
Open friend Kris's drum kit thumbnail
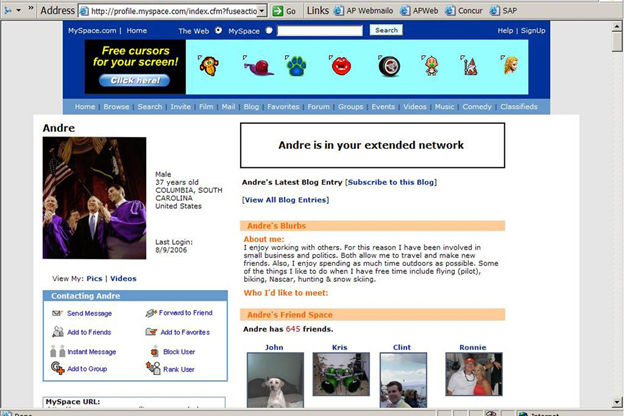pos(341,374)
